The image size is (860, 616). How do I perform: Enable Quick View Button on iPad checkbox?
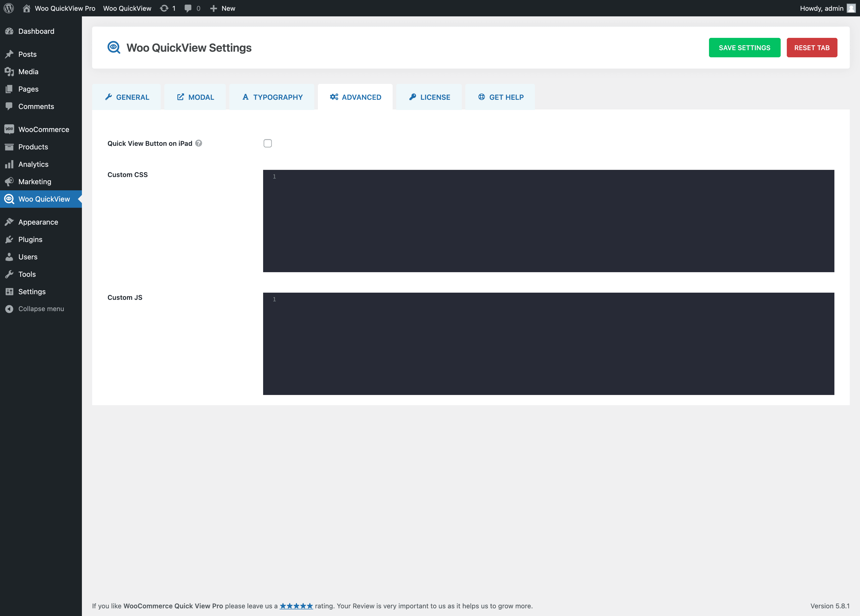click(268, 143)
